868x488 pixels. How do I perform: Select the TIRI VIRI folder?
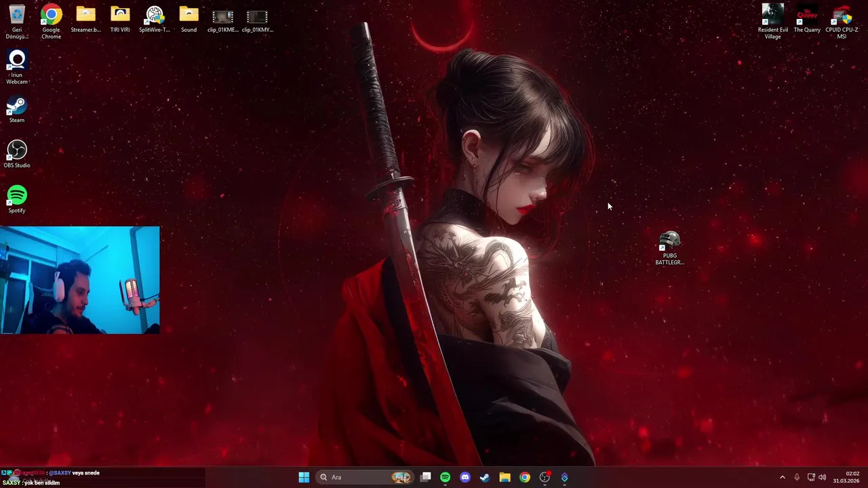pyautogui.click(x=120, y=19)
